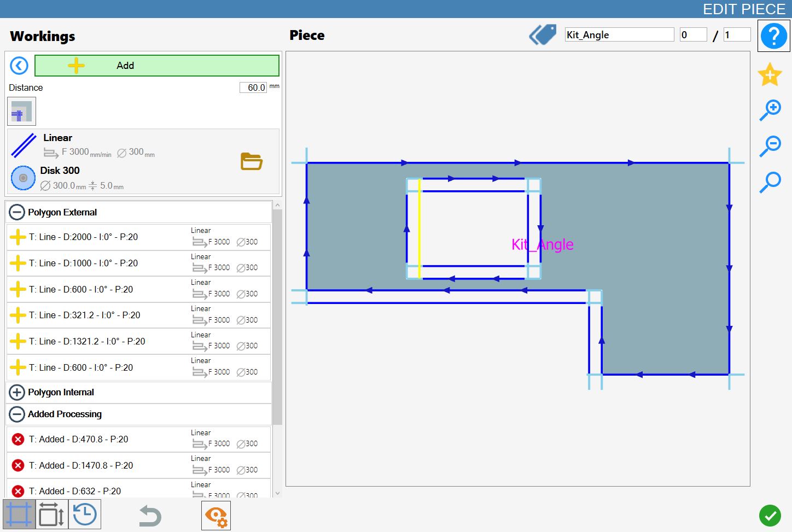Viewport: 792px width, 532px height.
Task: Add working to Line D:321.2 row
Action: (x=18, y=315)
